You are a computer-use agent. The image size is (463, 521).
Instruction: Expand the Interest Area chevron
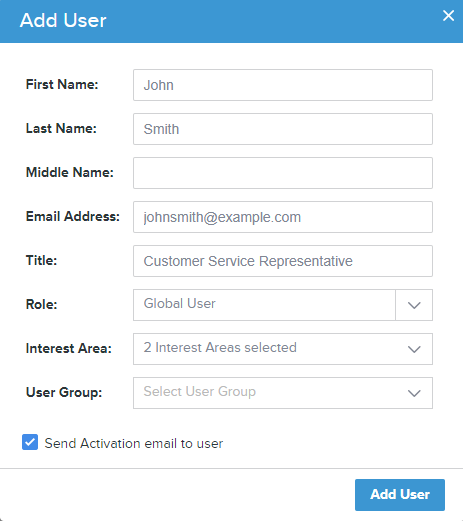(x=414, y=349)
